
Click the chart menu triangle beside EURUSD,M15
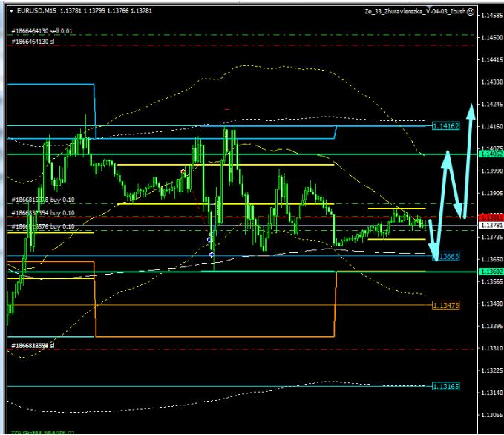point(12,11)
